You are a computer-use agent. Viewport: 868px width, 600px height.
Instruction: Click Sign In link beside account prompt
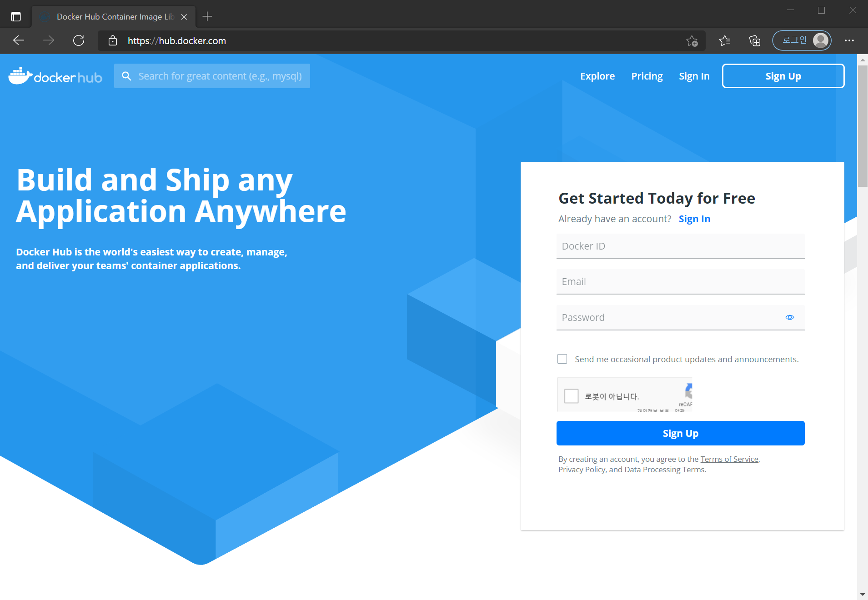point(694,219)
